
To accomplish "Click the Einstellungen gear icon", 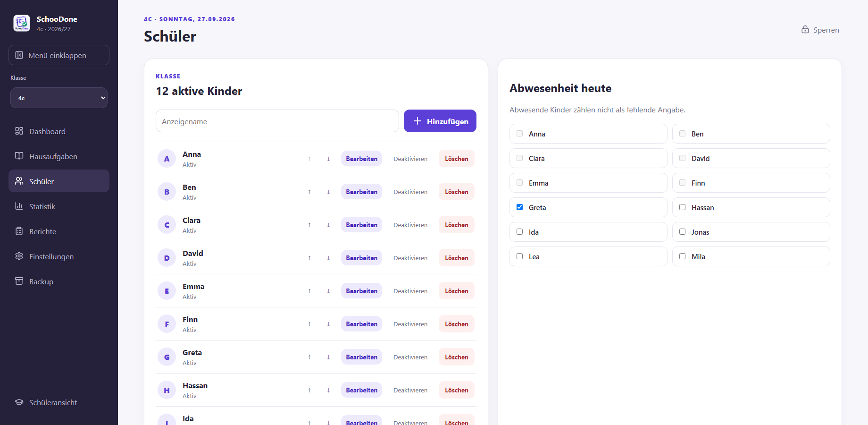I will click(19, 256).
